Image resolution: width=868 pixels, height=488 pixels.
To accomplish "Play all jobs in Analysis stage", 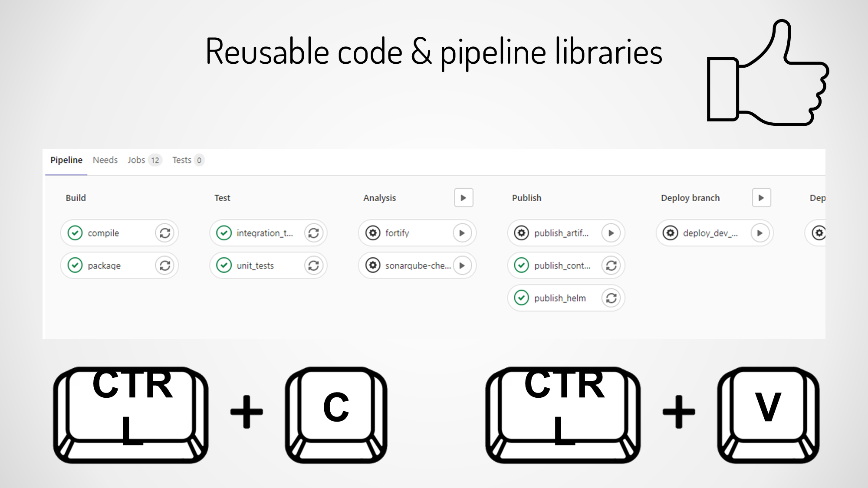I will click(x=464, y=198).
